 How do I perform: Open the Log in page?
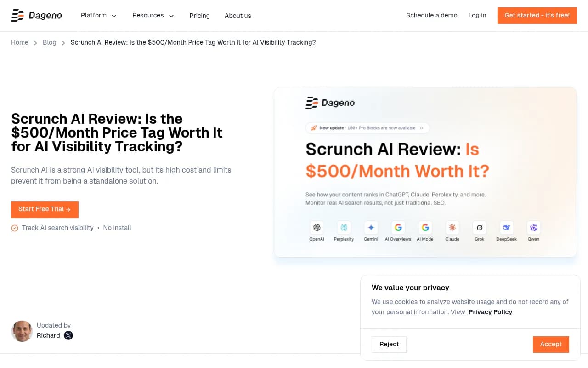pyautogui.click(x=477, y=15)
